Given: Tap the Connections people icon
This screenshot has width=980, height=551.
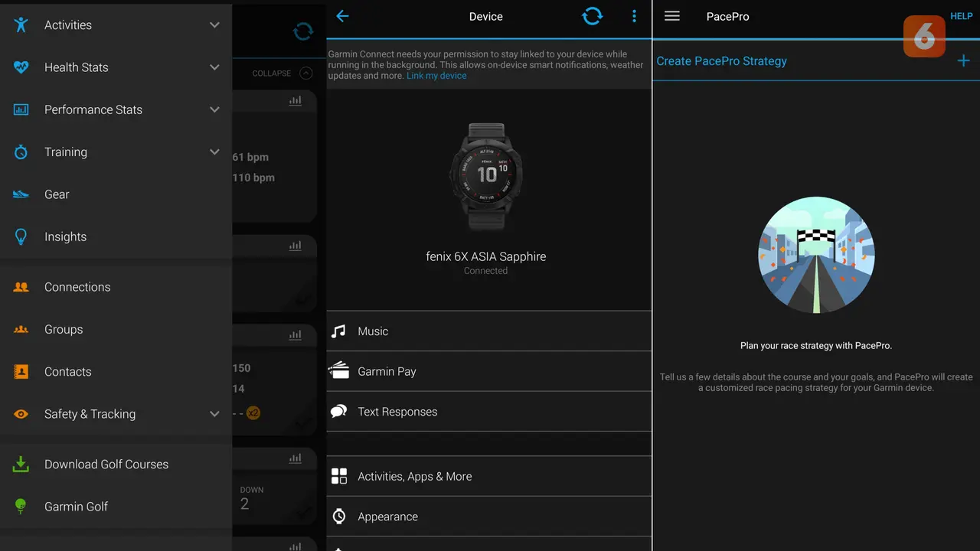Looking at the screenshot, I should (21, 287).
